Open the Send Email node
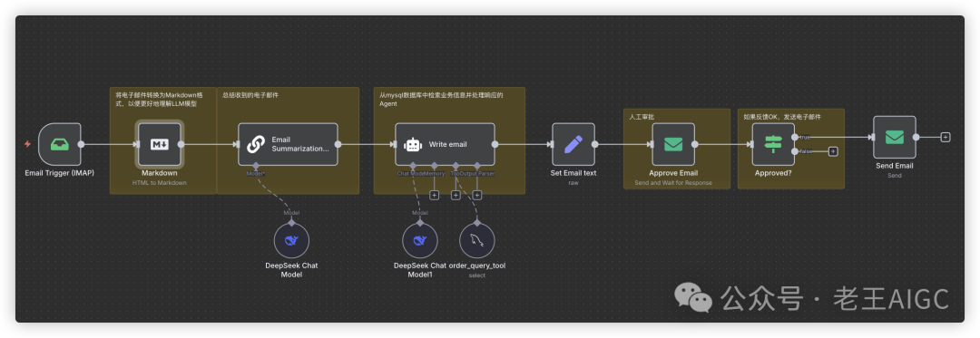Image resolution: width=980 pixels, height=338 pixels. [x=895, y=137]
